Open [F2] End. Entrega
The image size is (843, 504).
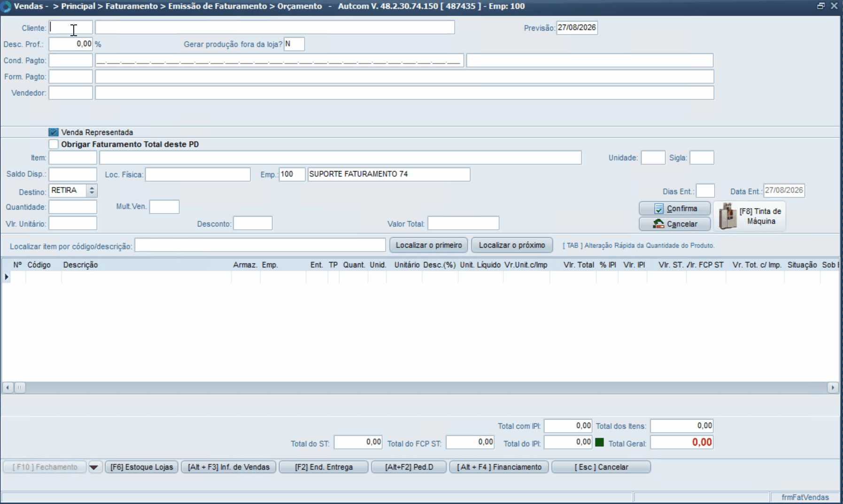[324, 467]
